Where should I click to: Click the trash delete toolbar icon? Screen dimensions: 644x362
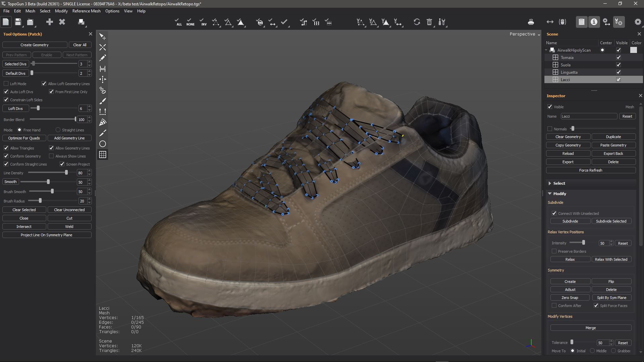pos(429,22)
